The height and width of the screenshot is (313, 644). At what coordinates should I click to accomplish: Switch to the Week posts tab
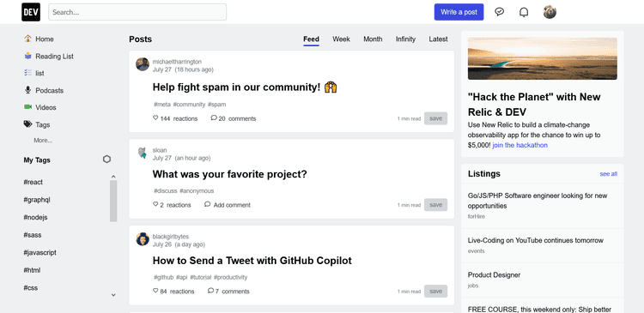click(341, 39)
